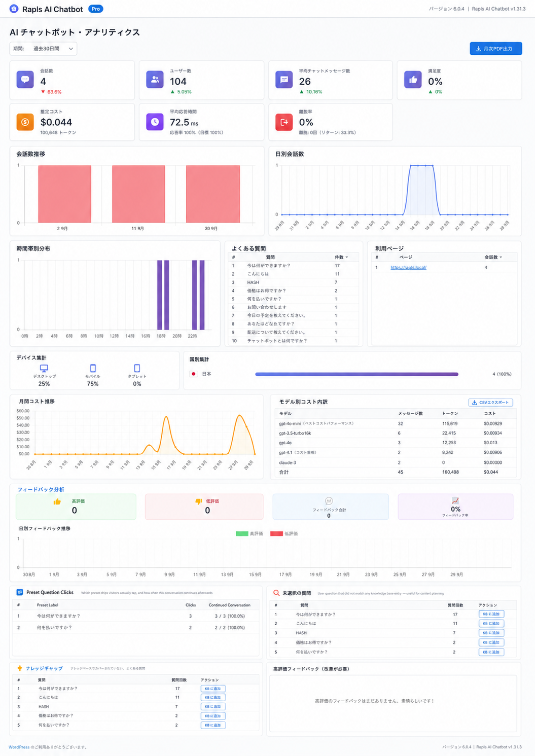
Task: Add 何を払いですか？ to KB in 未選択の質問
Action: pos(491,652)
